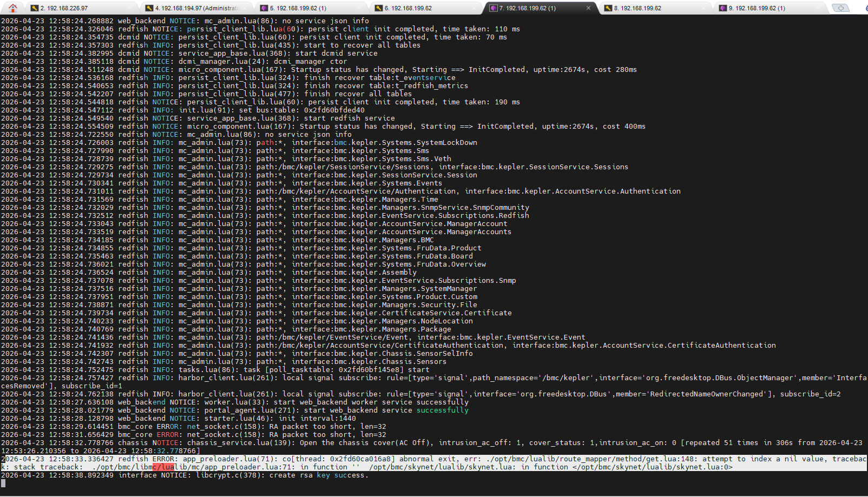
Task: Click purple session icon on active tab 7
Action: pos(493,8)
